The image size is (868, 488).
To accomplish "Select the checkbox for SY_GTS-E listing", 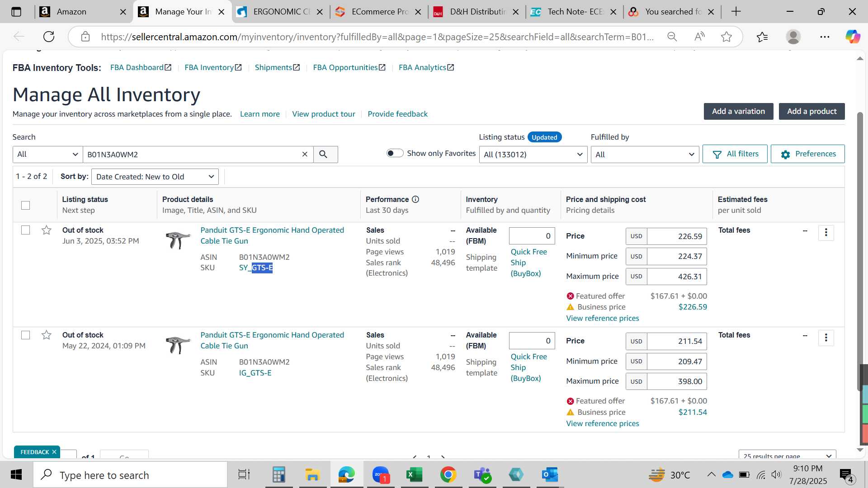I will click(x=26, y=230).
